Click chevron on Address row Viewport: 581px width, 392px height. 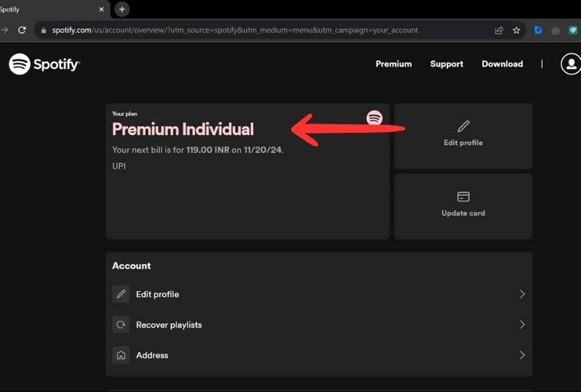[522, 355]
